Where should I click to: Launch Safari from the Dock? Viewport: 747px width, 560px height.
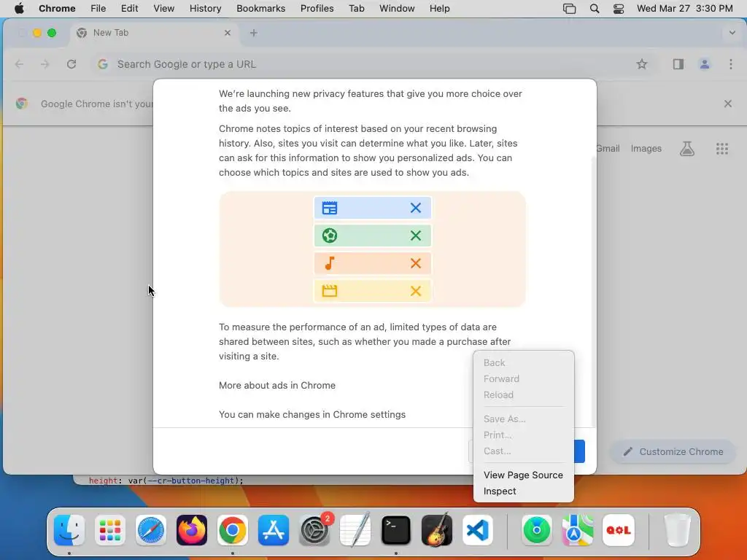[151, 530]
